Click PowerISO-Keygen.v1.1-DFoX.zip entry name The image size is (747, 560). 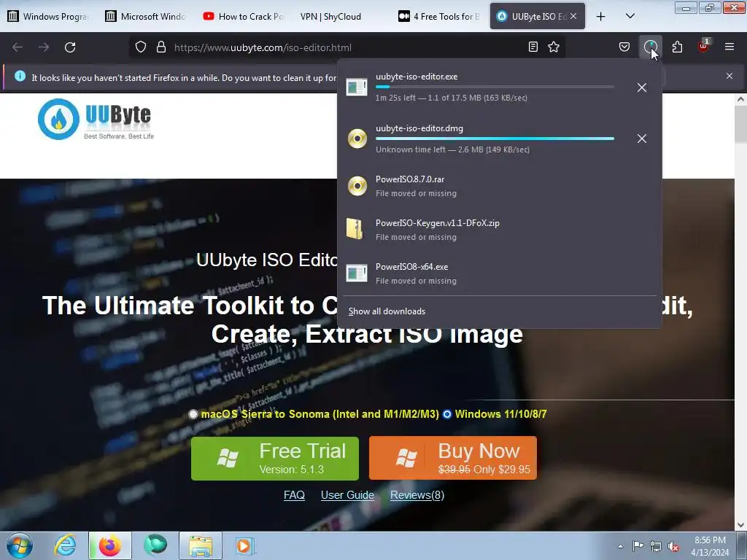coord(438,223)
